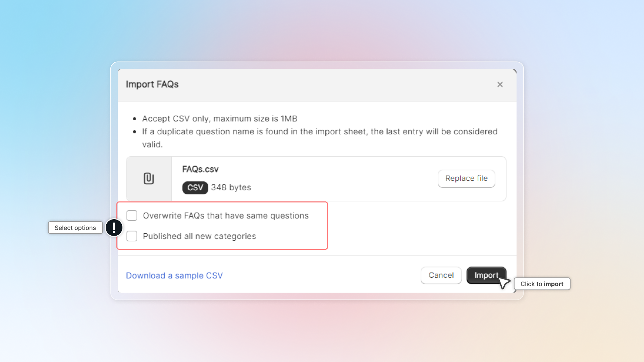644x362 pixels.
Task: Click the 'Published all new categories' label text
Action: (x=199, y=236)
